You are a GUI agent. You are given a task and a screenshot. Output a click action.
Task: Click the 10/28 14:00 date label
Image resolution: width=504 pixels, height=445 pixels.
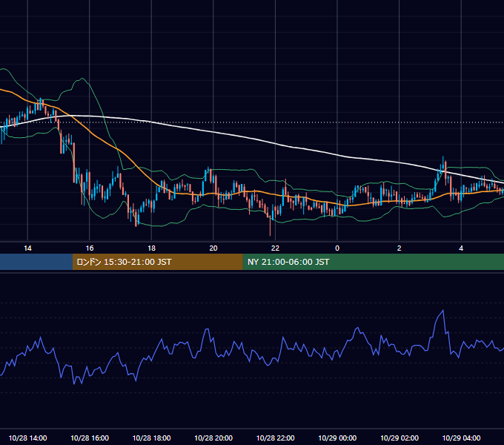pos(27,438)
